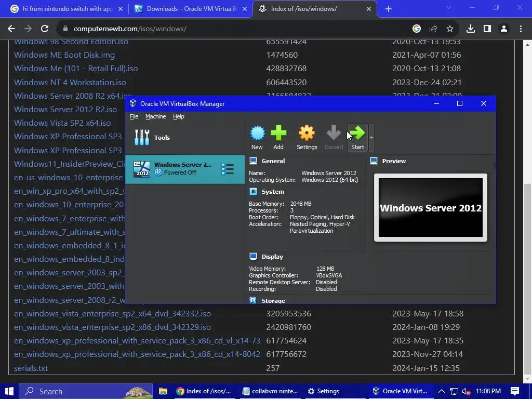The image size is (532, 399).
Task: Click the New machine icon in VirtualBox
Action: (x=257, y=137)
